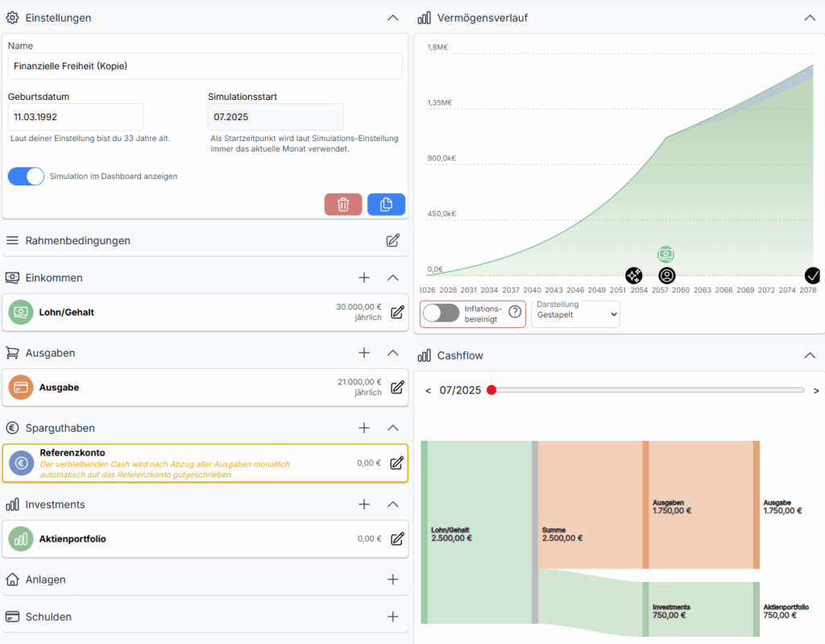825x644 pixels.
Task: Click the Investments Sankey node
Action: (645, 609)
